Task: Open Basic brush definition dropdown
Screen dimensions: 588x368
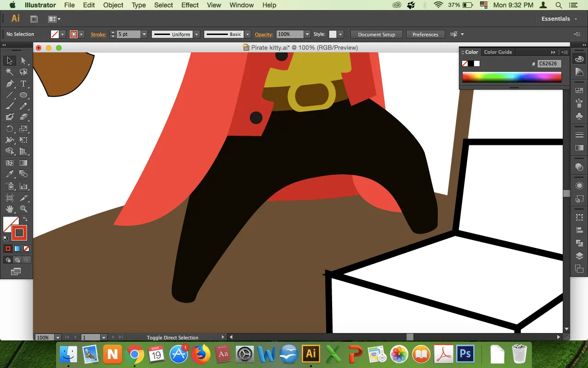Action: click(x=248, y=34)
